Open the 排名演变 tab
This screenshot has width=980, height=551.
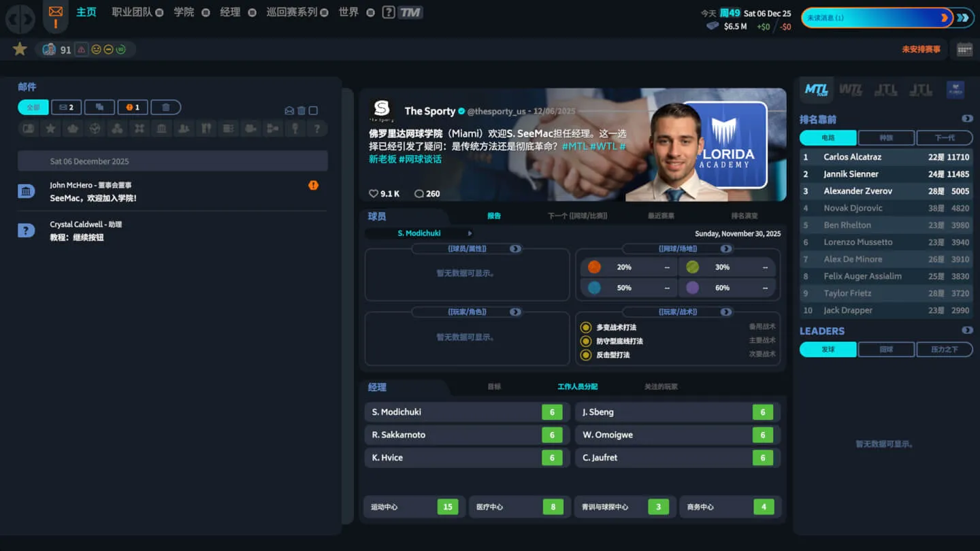745,216
